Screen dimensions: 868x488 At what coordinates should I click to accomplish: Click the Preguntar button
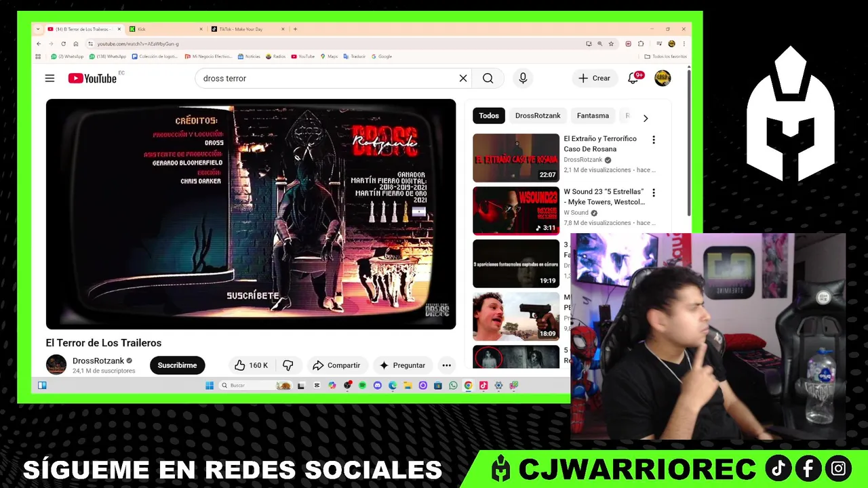click(402, 365)
